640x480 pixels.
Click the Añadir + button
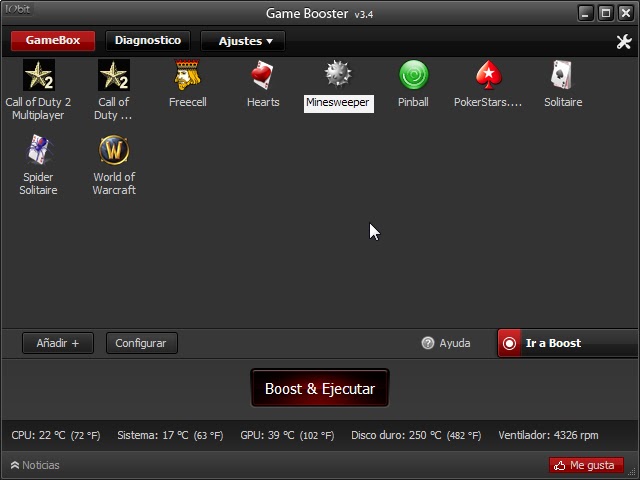coord(58,343)
